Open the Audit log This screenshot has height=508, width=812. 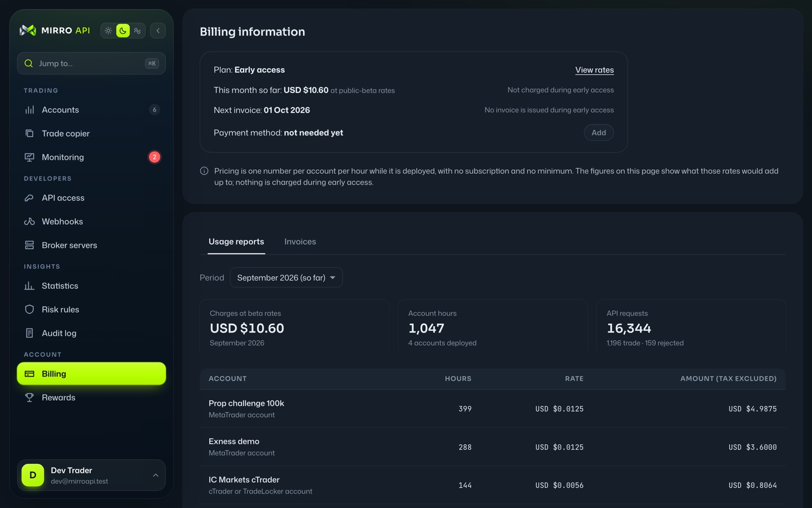click(x=91, y=333)
